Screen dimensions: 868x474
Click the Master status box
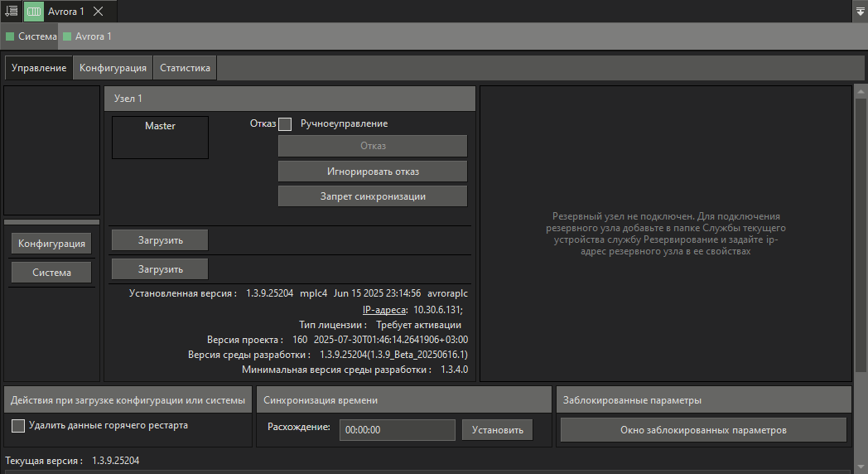160,138
